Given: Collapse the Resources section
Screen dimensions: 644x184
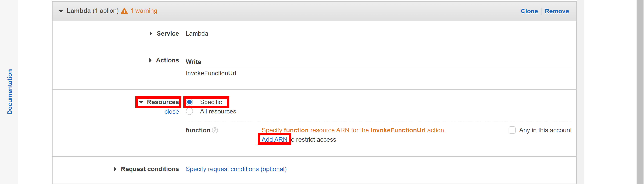Looking at the screenshot, I should (x=142, y=102).
